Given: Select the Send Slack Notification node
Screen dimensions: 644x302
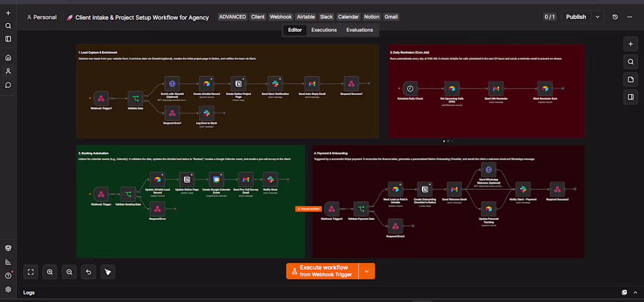Looking at the screenshot, I should [x=275, y=83].
